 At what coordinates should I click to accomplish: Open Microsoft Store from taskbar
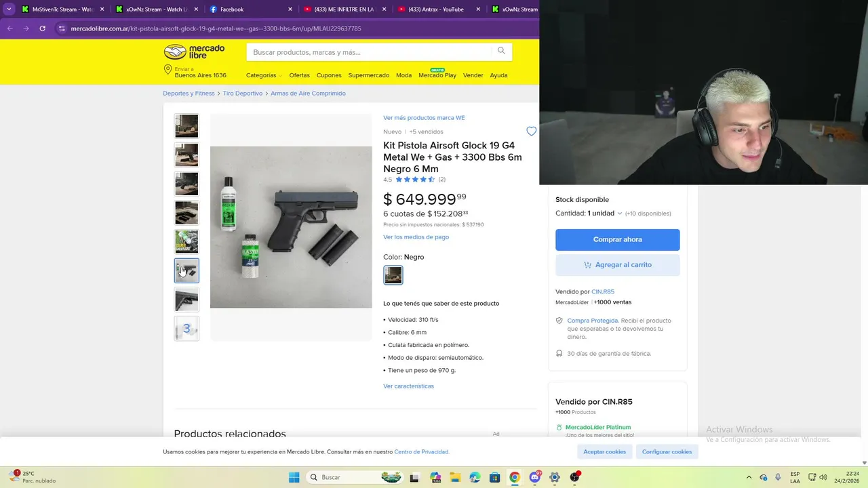click(x=495, y=477)
